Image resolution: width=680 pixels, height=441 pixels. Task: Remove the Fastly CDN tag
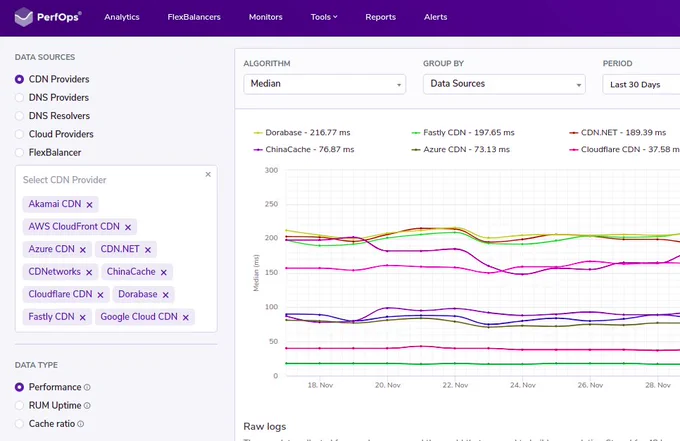click(82, 317)
